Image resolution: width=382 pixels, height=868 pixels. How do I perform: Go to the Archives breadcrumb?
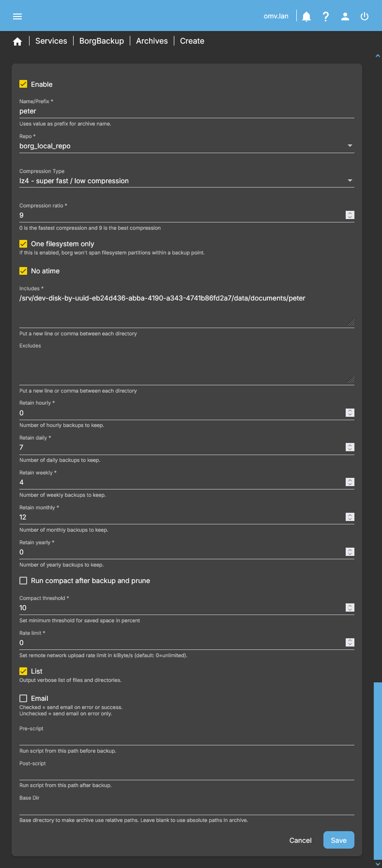152,41
